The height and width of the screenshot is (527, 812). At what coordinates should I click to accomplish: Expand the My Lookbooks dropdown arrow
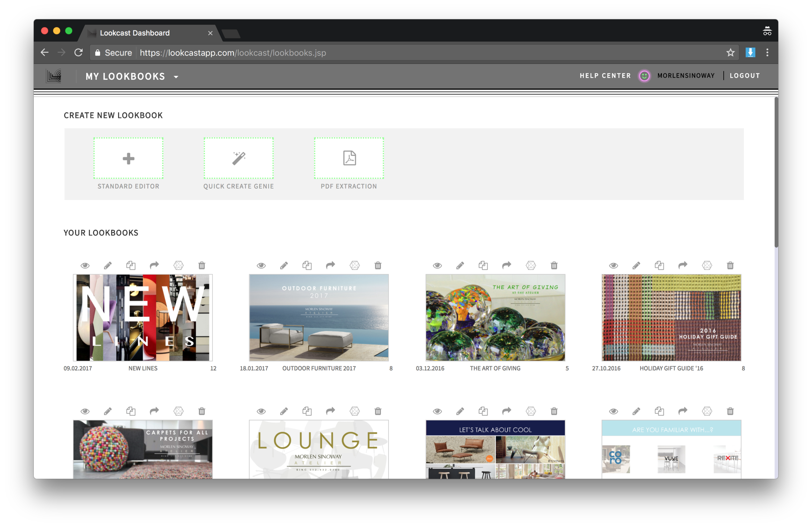pyautogui.click(x=176, y=77)
